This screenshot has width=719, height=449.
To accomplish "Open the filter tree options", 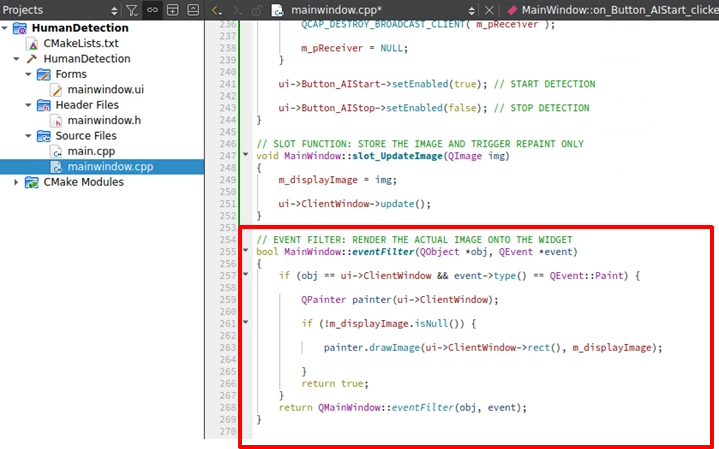I will coord(132,10).
